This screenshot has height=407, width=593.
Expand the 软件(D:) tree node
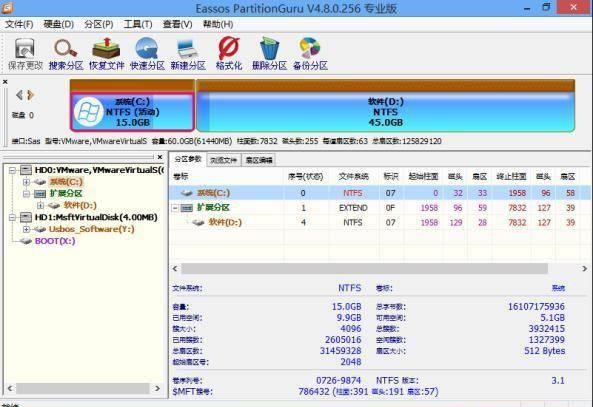pos(40,206)
